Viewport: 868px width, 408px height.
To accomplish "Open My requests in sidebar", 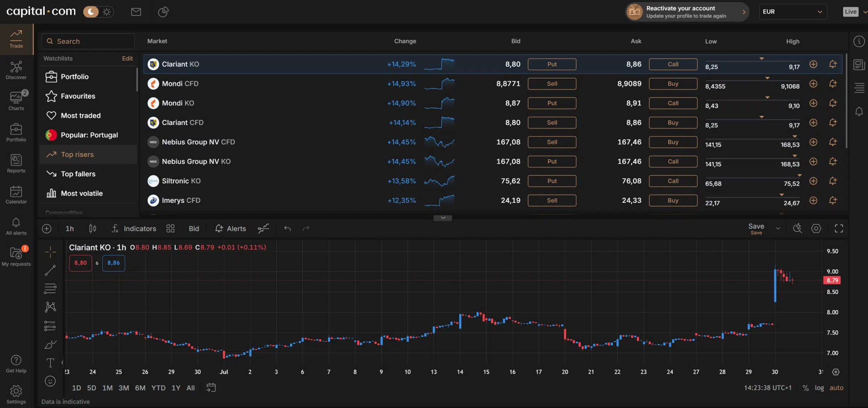I will [16, 257].
